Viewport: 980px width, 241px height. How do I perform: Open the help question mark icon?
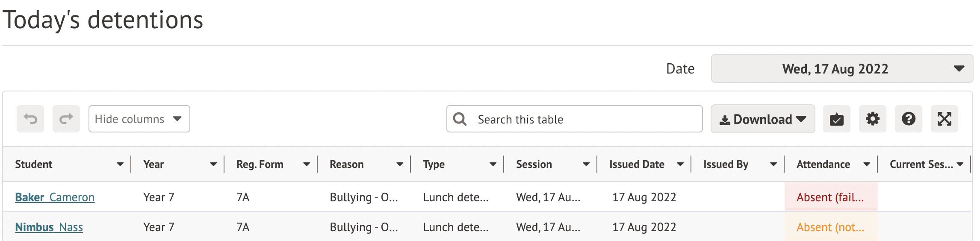[x=908, y=119]
